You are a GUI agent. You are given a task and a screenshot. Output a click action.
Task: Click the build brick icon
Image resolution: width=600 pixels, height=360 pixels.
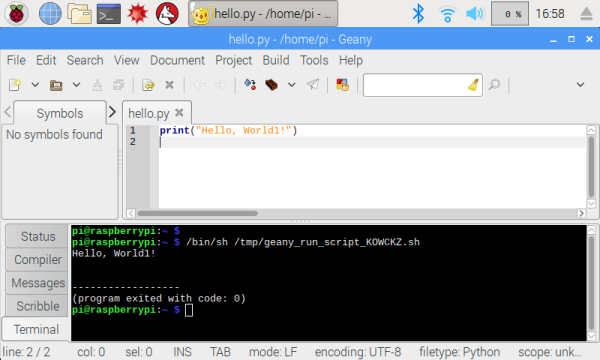pos(271,85)
